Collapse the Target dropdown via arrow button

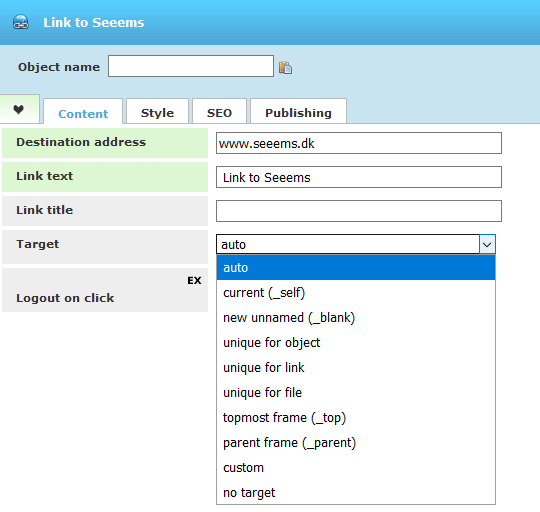tap(487, 244)
